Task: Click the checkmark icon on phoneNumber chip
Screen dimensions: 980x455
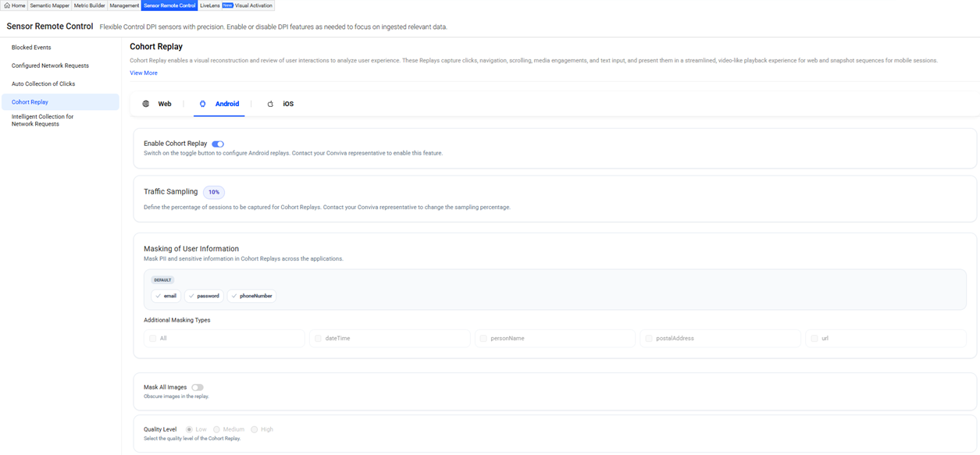Action: click(x=234, y=297)
